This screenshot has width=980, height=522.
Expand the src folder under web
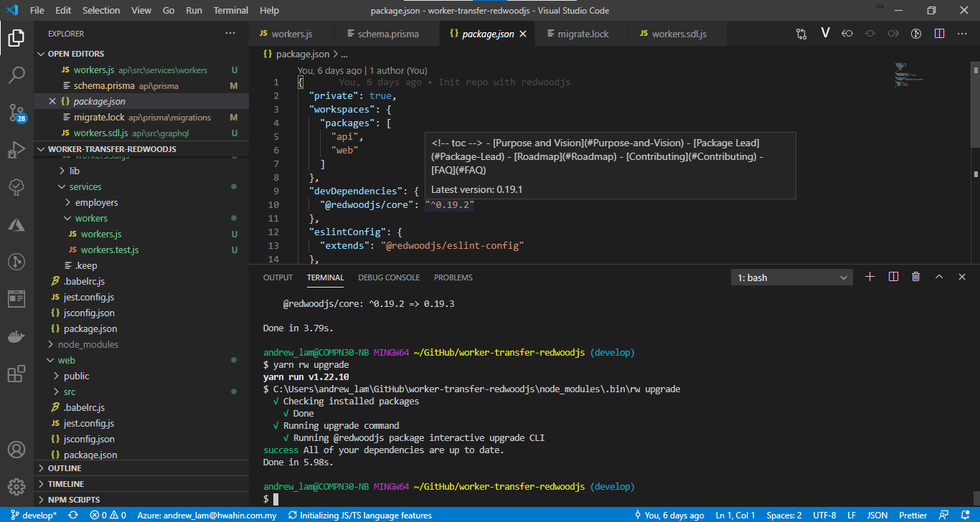pos(70,391)
